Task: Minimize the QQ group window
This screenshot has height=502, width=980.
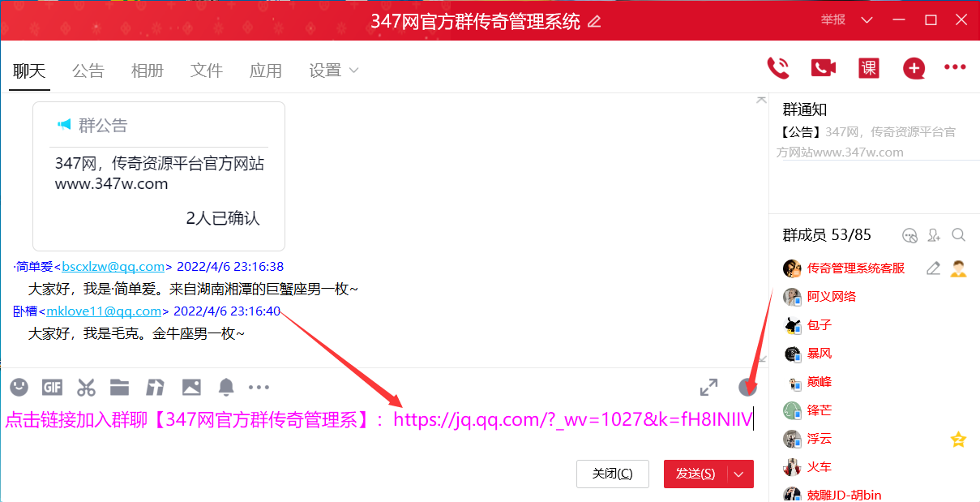Action: (x=899, y=20)
